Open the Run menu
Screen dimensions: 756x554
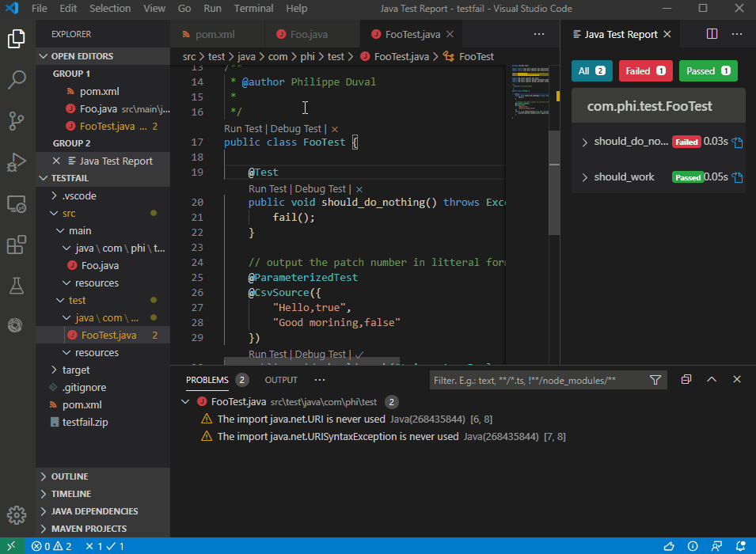[x=212, y=8]
